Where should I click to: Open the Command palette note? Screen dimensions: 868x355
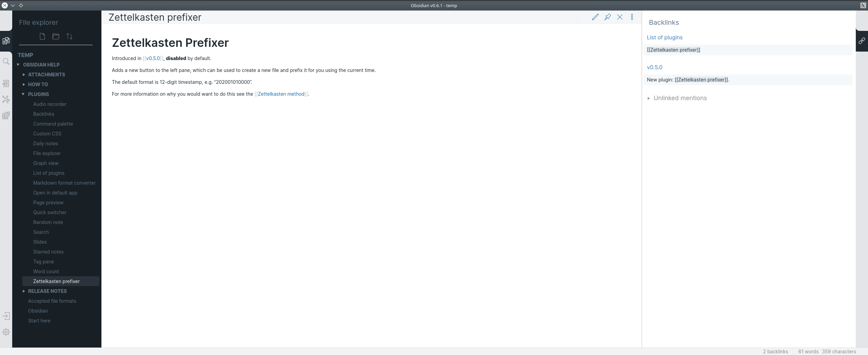pos(53,124)
